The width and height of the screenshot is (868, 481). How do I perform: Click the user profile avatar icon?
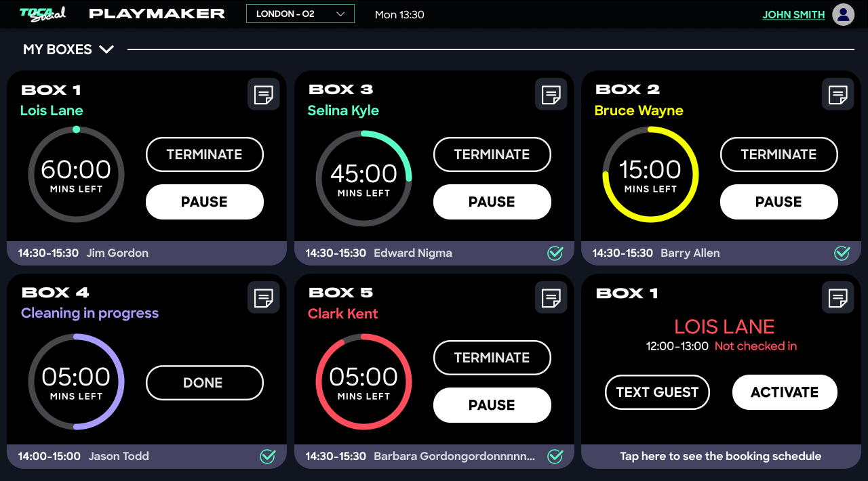coord(843,14)
